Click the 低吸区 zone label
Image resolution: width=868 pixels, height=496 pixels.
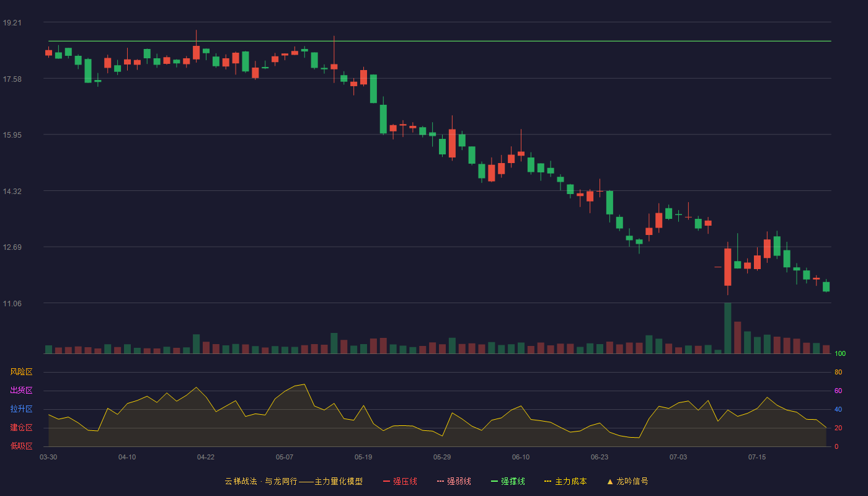click(21, 446)
